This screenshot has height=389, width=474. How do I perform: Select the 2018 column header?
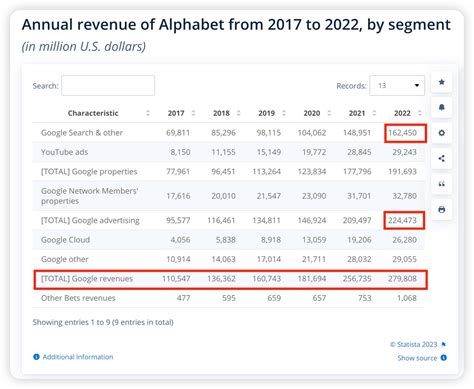coord(221,113)
